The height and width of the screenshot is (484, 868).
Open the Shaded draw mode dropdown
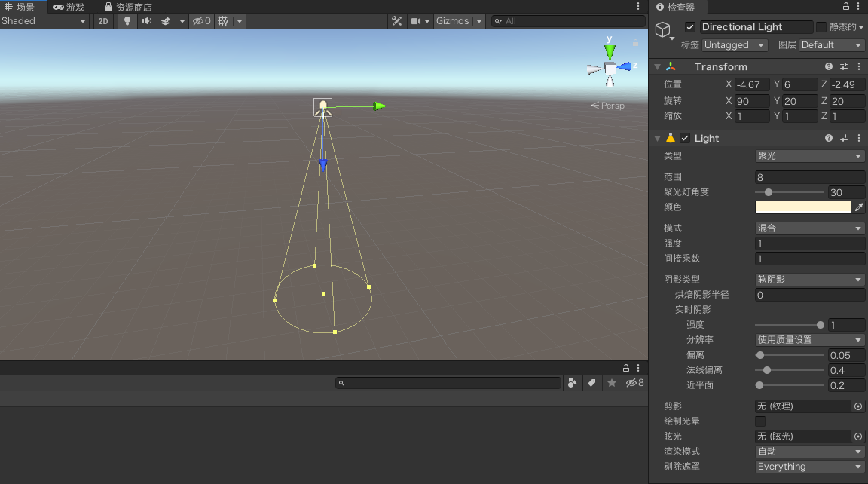pyautogui.click(x=45, y=20)
